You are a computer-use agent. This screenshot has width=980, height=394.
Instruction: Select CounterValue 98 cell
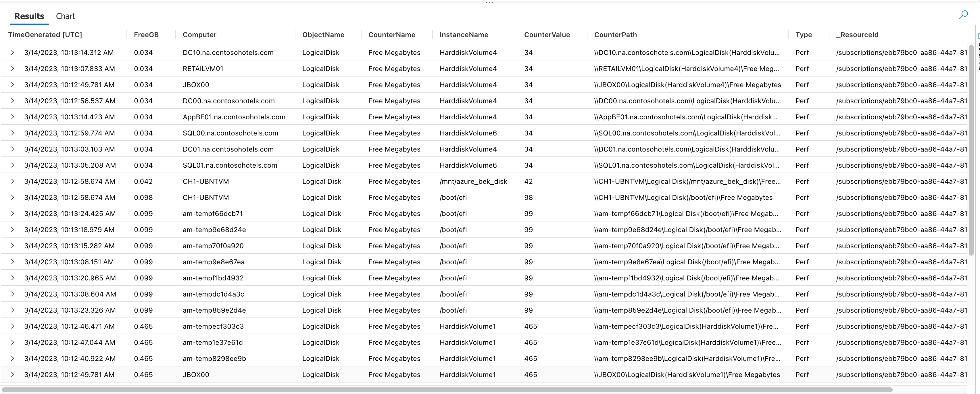[x=529, y=198]
